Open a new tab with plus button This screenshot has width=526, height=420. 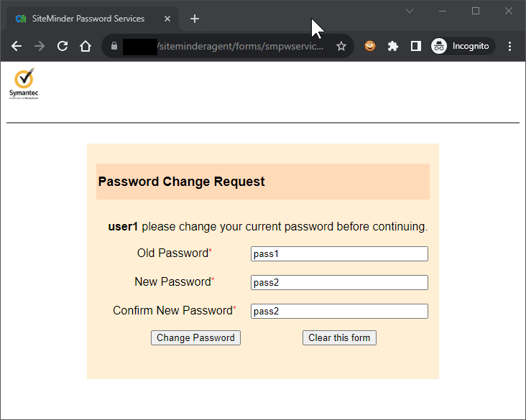[195, 19]
